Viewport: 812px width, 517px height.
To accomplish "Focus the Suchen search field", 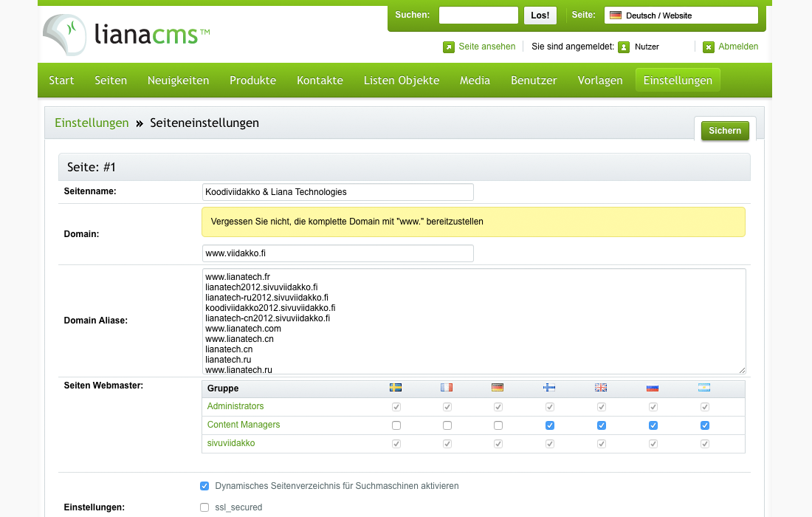I will pos(478,16).
